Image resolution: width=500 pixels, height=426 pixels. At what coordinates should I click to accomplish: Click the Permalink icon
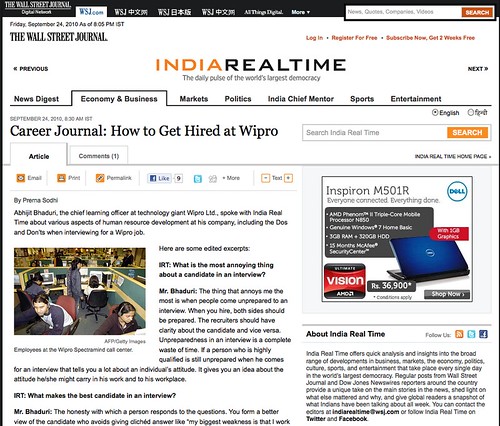tap(100, 178)
